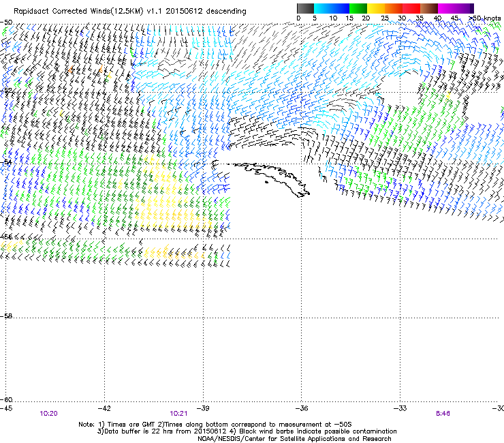This screenshot has height=443, width=504.
Task: Click the latitude label "-58"
Action: 6,316
